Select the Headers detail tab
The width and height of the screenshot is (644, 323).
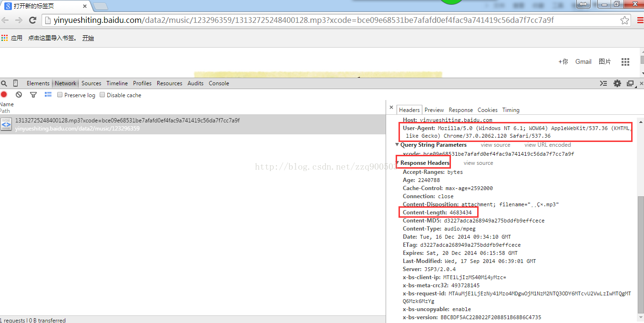pos(409,110)
